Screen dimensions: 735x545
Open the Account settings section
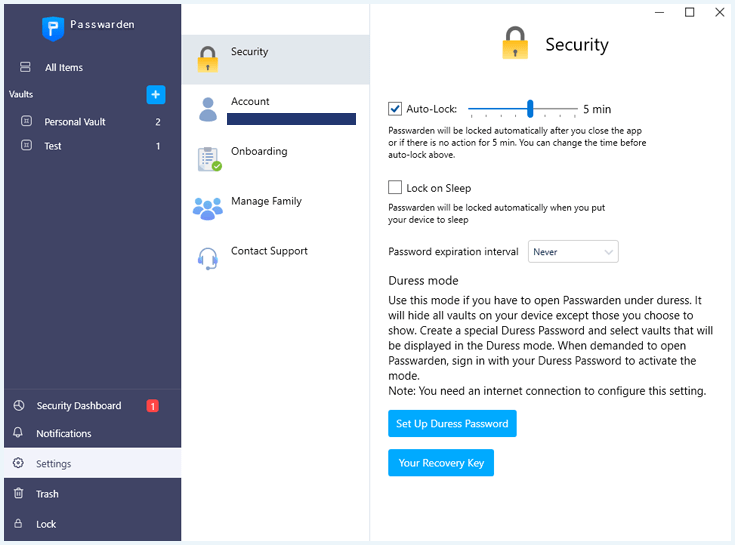pos(276,110)
